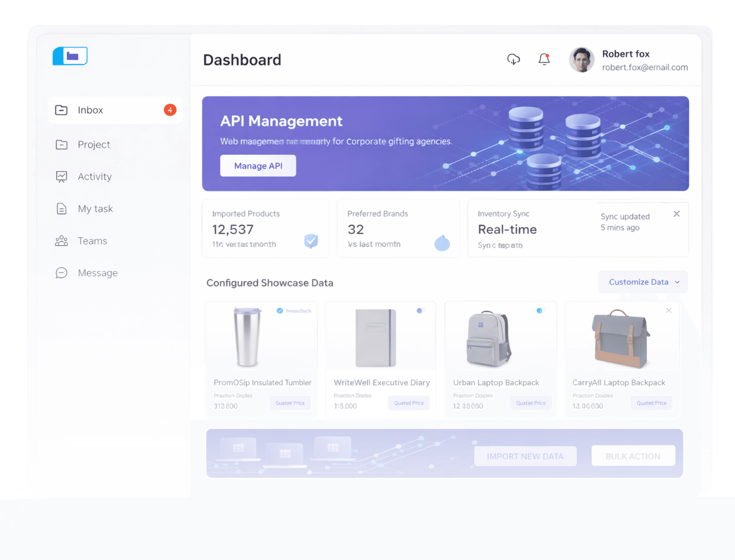
Task: Toggle verified badge on PromOSip Tumbler card
Action: click(280, 311)
